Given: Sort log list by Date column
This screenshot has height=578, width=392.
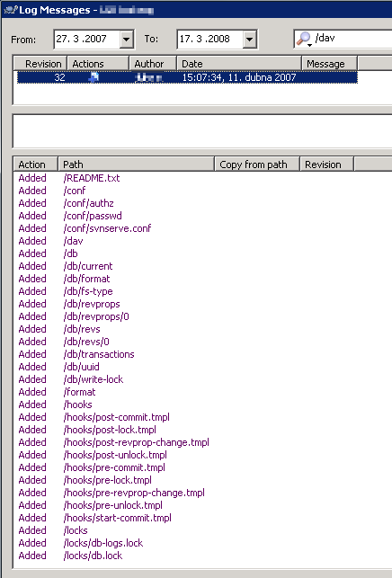Looking at the screenshot, I should tap(239, 64).
